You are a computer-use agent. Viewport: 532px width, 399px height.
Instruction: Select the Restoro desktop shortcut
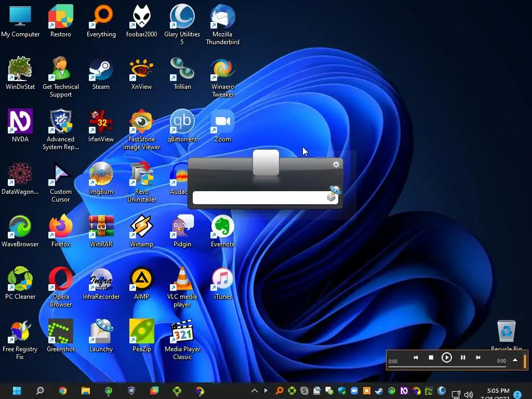(x=60, y=21)
